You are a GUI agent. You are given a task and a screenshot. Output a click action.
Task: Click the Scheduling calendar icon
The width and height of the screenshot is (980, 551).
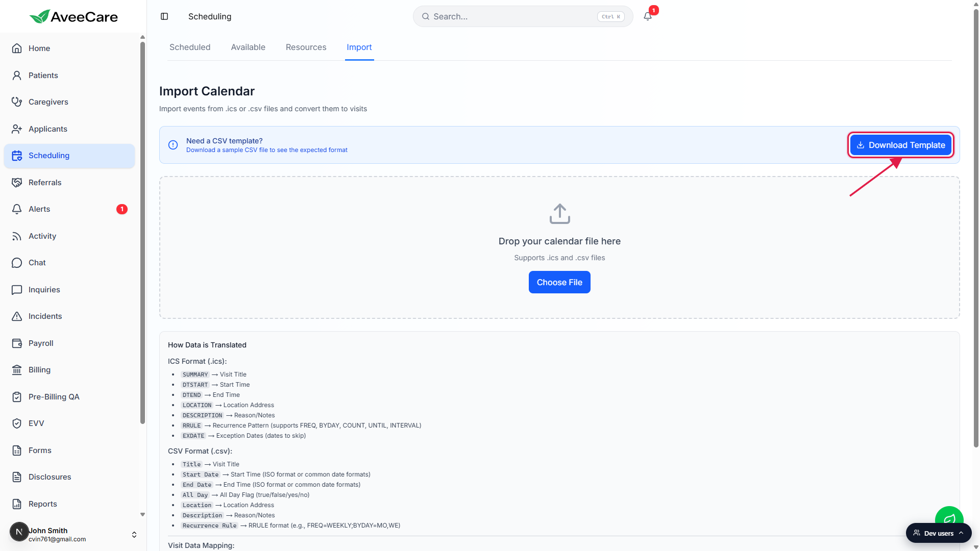point(17,156)
